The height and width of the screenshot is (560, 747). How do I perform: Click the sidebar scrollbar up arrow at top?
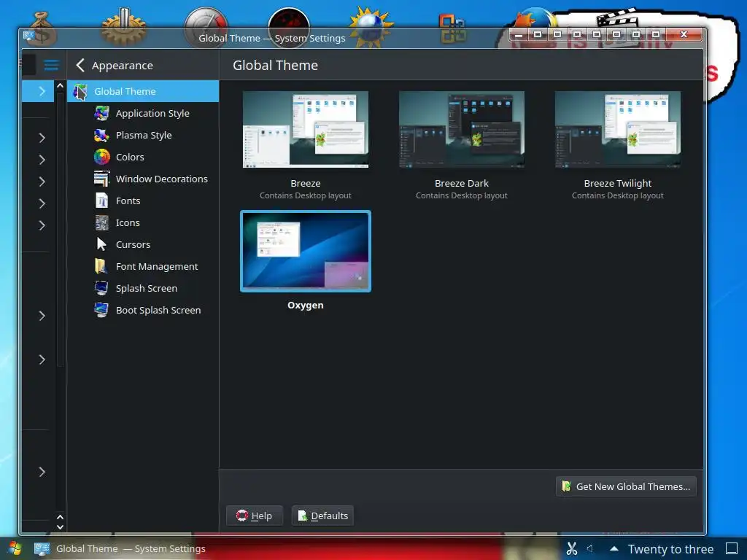coord(60,86)
